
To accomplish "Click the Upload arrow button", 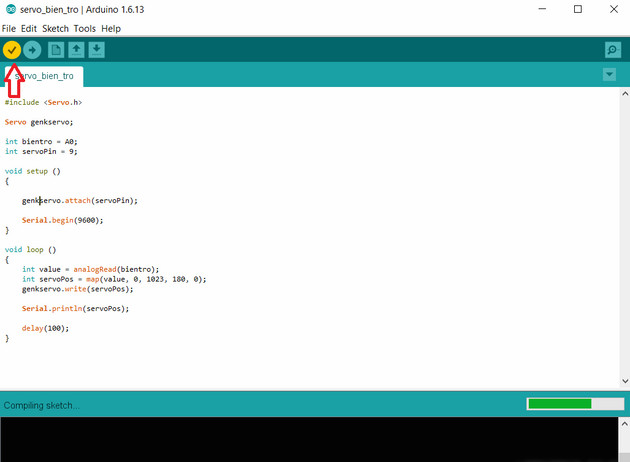I will [32, 50].
